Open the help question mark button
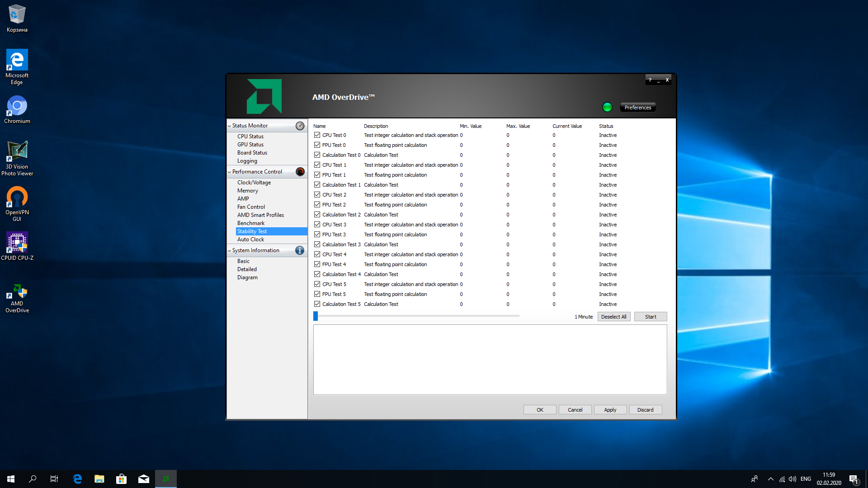The height and width of the screenshot is (488, 868). pos(650,80)
